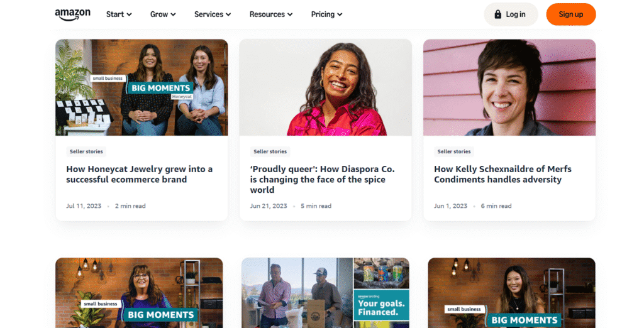This screenshot has width=644, height=328.
Task: Expand the Services menu chevron
Action: pyautogui.click(x=228, y=15)
